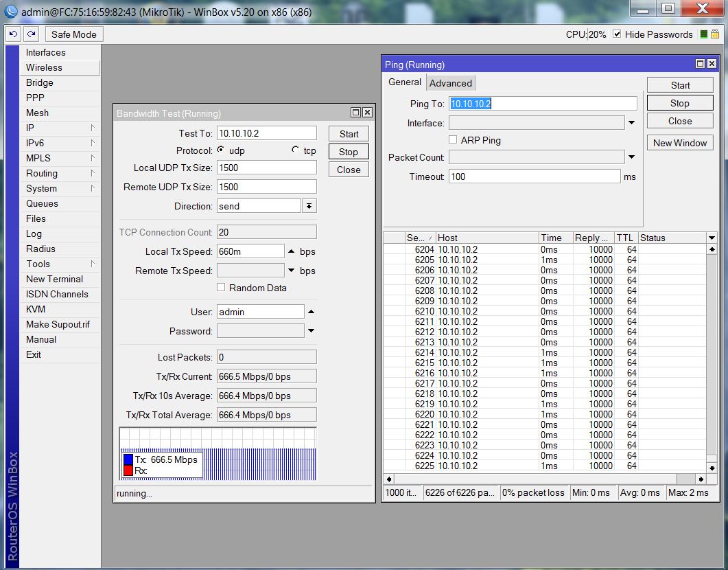The height and width of the screenshot is (570, 728).
Task: Click the Test To address field
Action: [x=266, y=133]
